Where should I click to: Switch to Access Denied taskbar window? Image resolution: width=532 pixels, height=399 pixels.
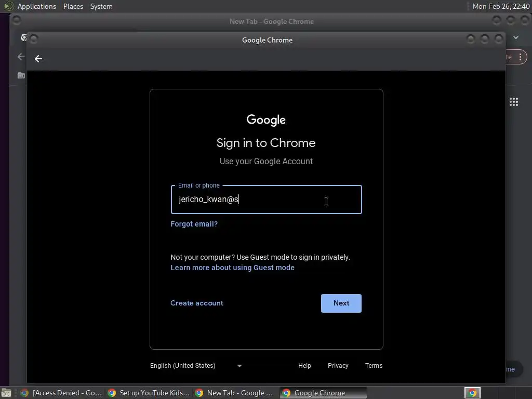point(61,393)
